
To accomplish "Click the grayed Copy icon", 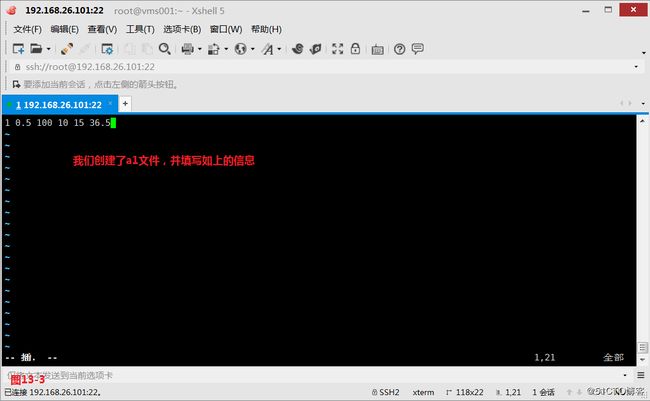I will tap(130, 49).
